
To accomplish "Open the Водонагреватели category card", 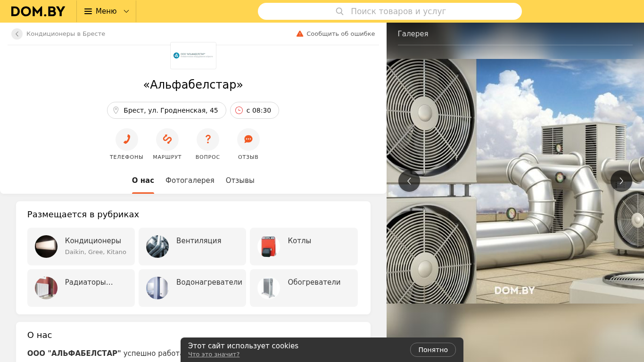I will click(192, 288).
